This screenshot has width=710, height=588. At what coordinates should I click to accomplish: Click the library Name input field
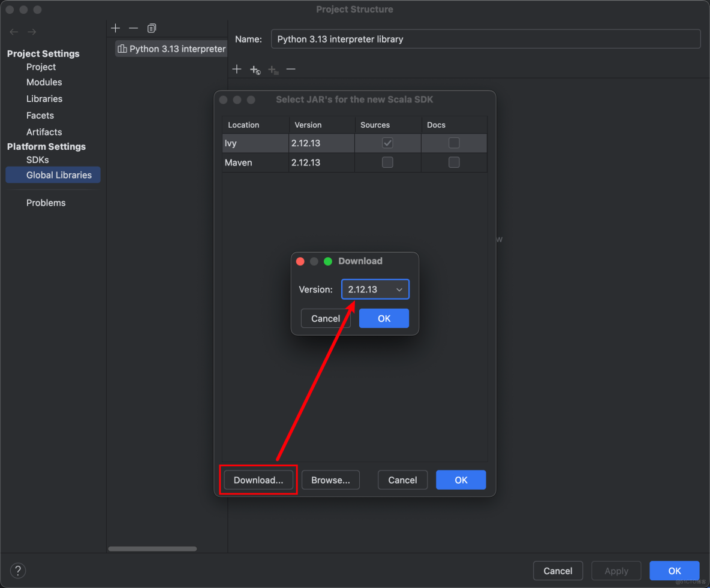486,39
